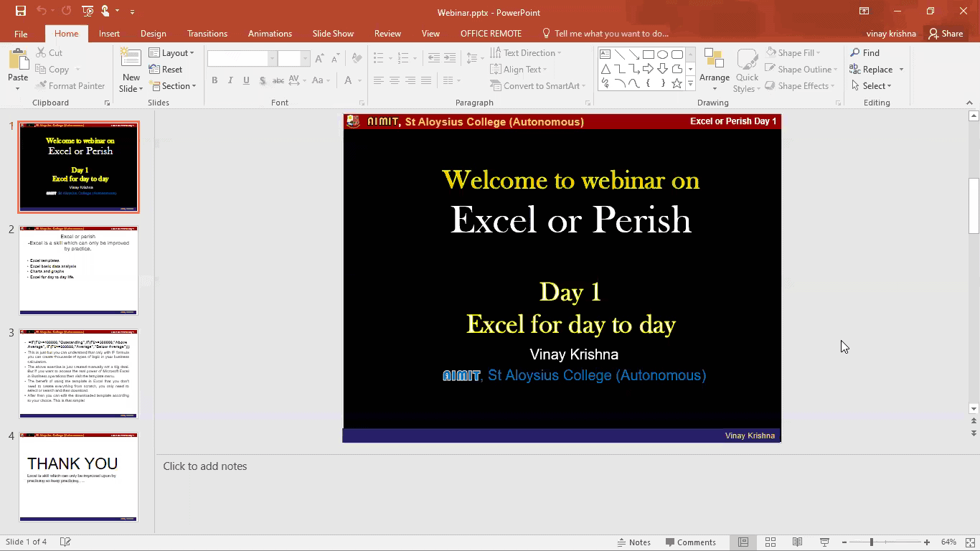Switch to the Animations tab
Image resolution: width=980 pixels, height=551 pixels.
pyautogui.click(x=270, y=34)
